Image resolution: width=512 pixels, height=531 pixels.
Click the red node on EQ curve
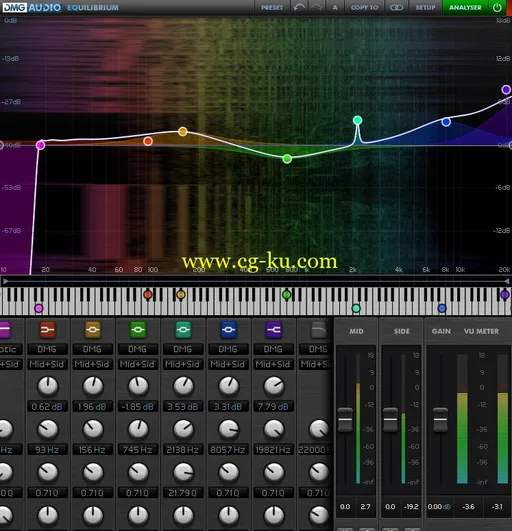(x=148, y=141)
